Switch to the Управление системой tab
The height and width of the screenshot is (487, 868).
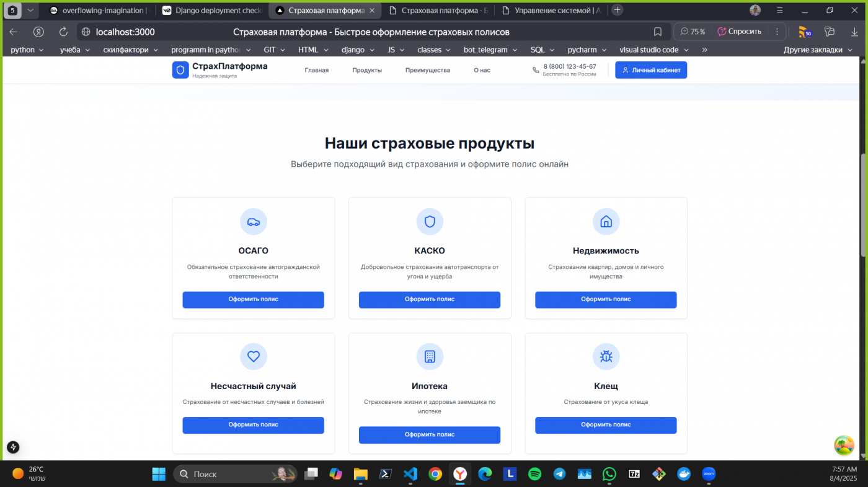[552, 11]
